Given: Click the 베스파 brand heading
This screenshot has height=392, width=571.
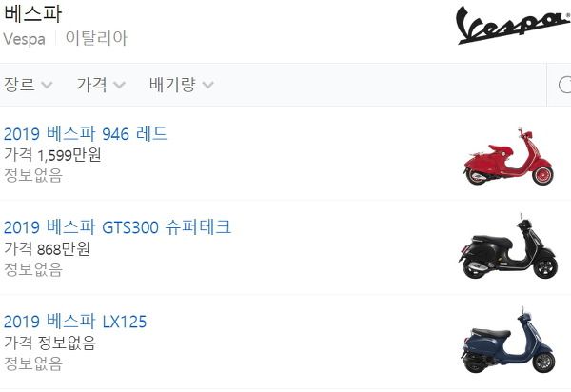Looking at the screenshot, I should (32, 13).
